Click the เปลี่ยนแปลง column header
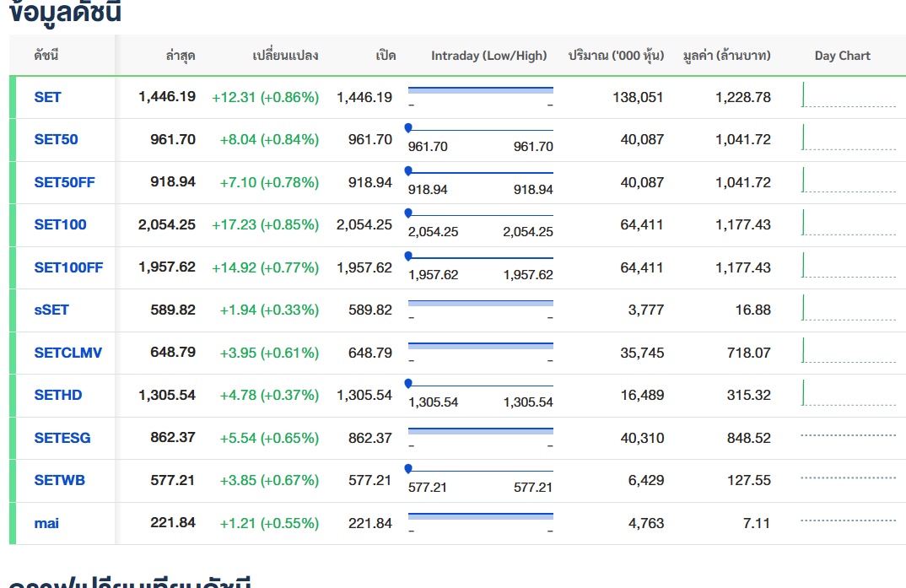This screenshot has width=906, height=588. click(x=285, y=56)
